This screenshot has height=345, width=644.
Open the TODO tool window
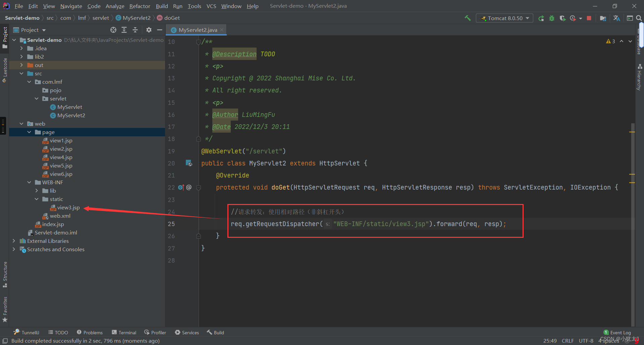[x=58, y=332]
